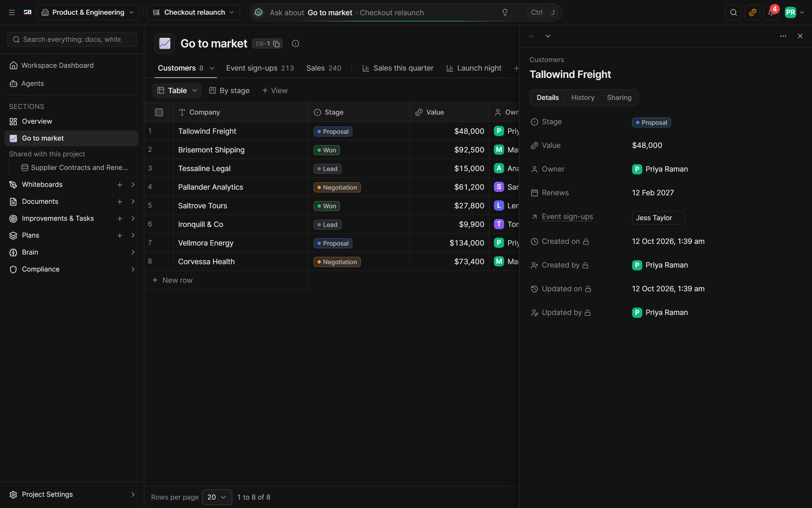Open the History tab in detail panel
This screenshot has width=812, height=508.
point(582,97)
